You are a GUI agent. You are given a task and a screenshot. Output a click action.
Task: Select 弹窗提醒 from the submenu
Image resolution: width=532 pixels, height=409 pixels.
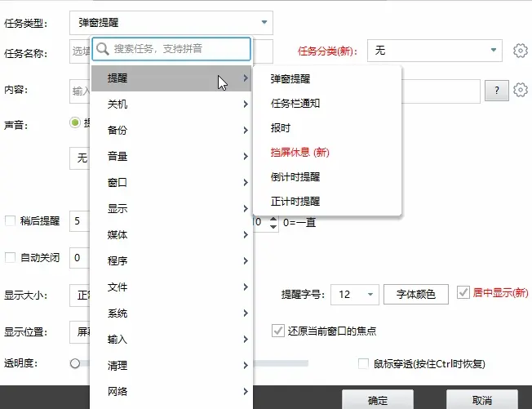327,79
